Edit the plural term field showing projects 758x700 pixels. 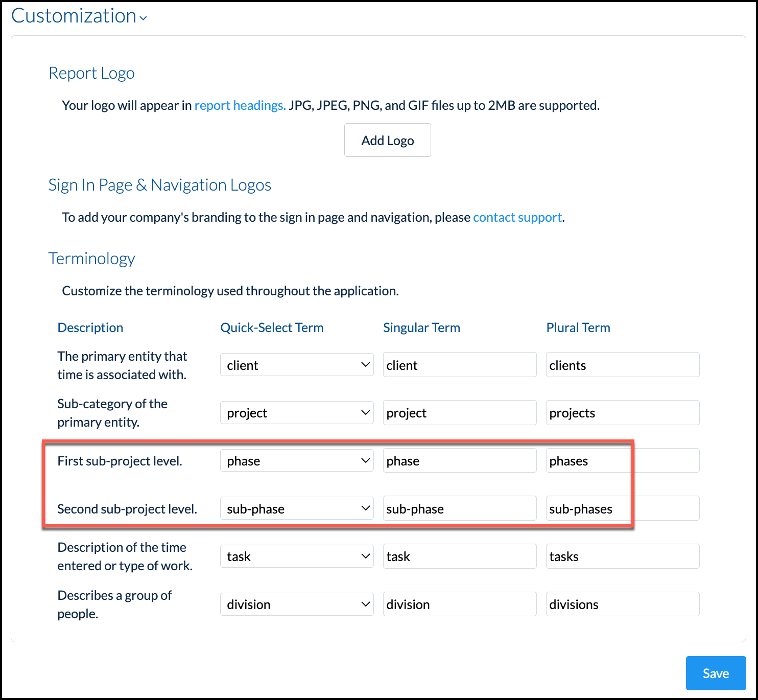(x=622, y=412)
